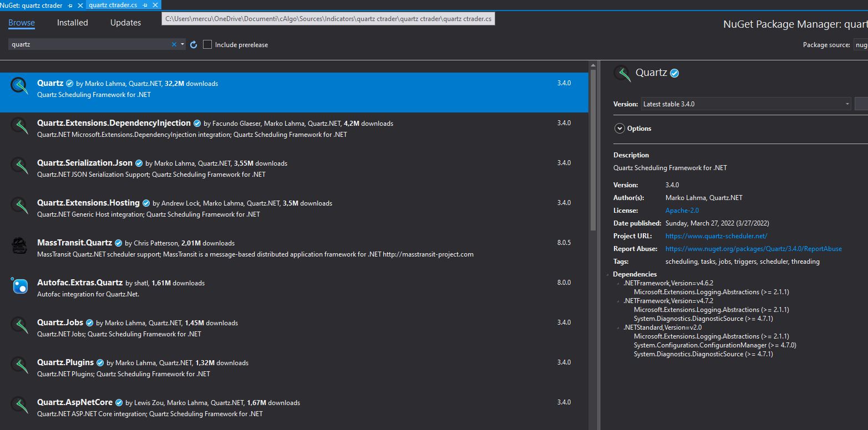Viewport: 868px width, 430px height.
Task: Click the System.Configuration.ConfigurationManager dependency entry
Action: (715, 345)
